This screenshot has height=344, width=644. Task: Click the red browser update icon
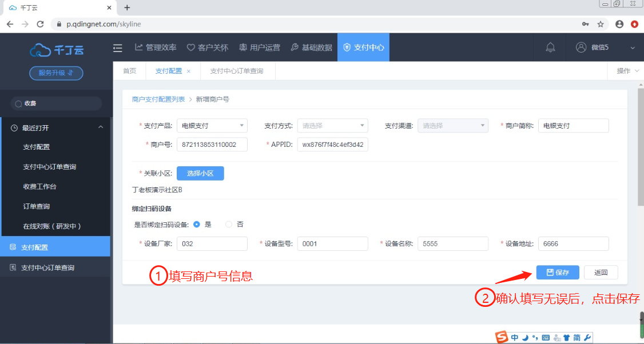(634, 24)
